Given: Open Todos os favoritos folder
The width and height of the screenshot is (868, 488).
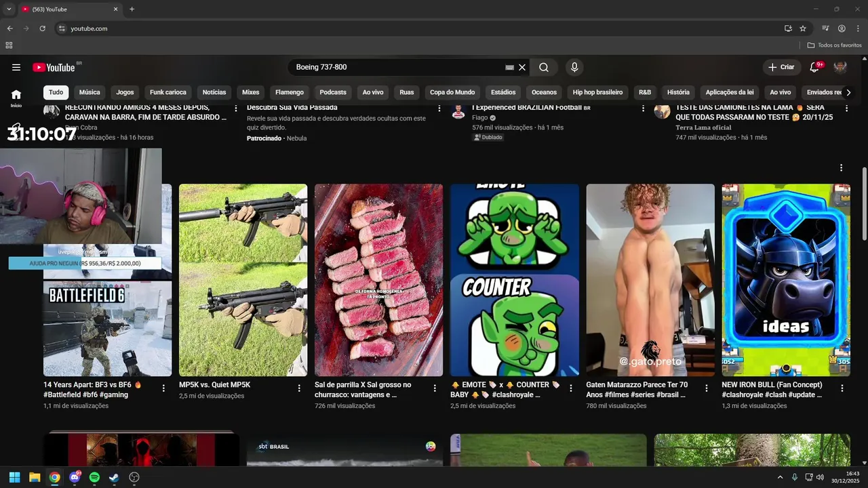Looking at the screenshot, I should [x=835, y=45].
